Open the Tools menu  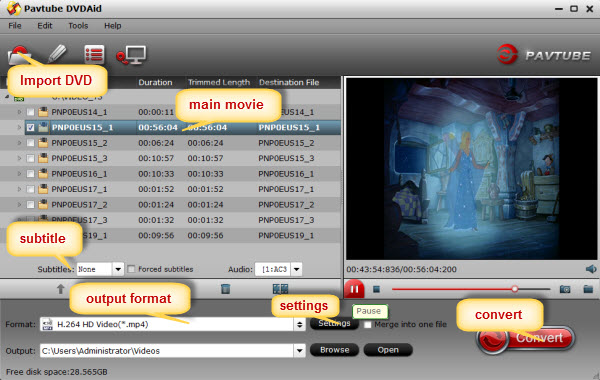coord(78,26)
